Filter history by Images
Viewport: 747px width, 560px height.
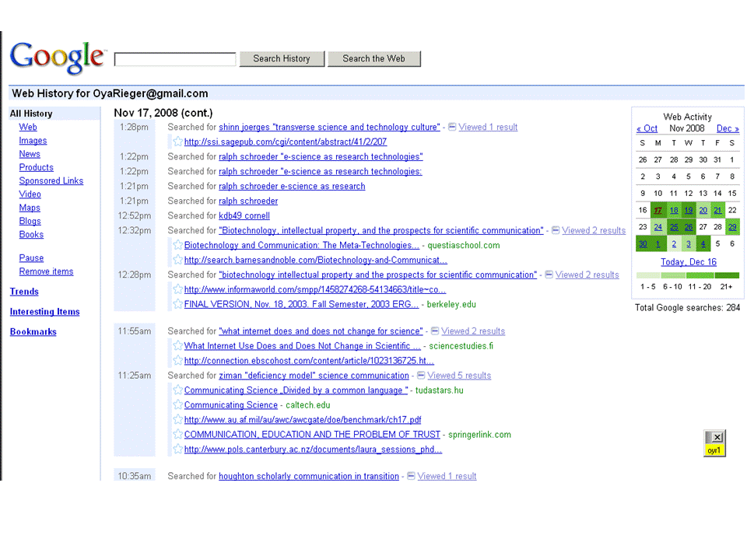coord(33,141)
